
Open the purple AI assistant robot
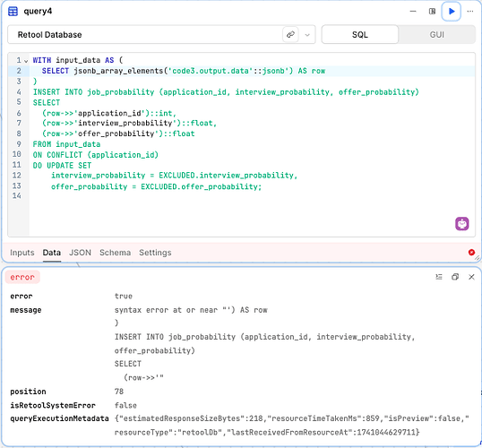[461, 223]
